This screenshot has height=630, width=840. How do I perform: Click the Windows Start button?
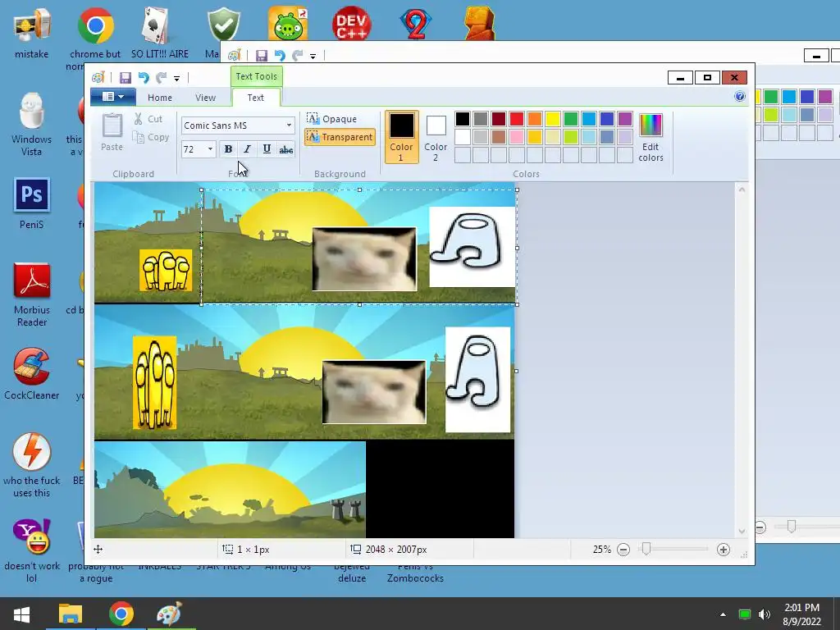click(x=21, y=614)
